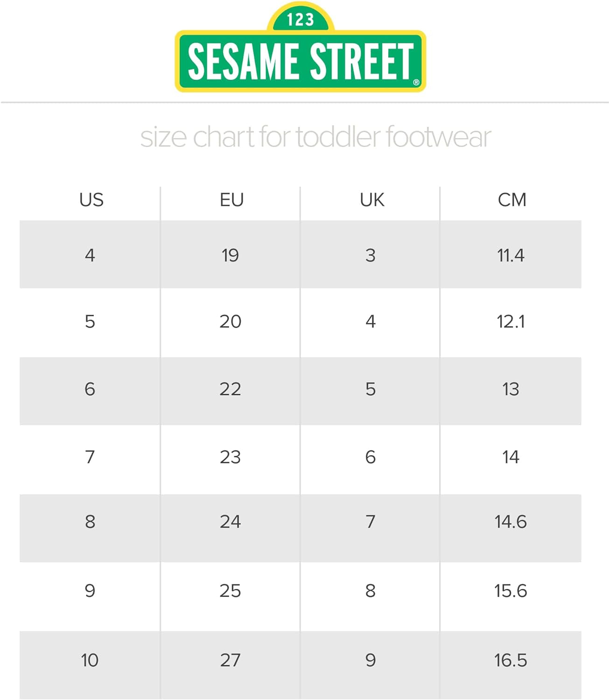Click the 14.6 centimeter value
The image size is (609, 700).
click(x=511, y=522)
